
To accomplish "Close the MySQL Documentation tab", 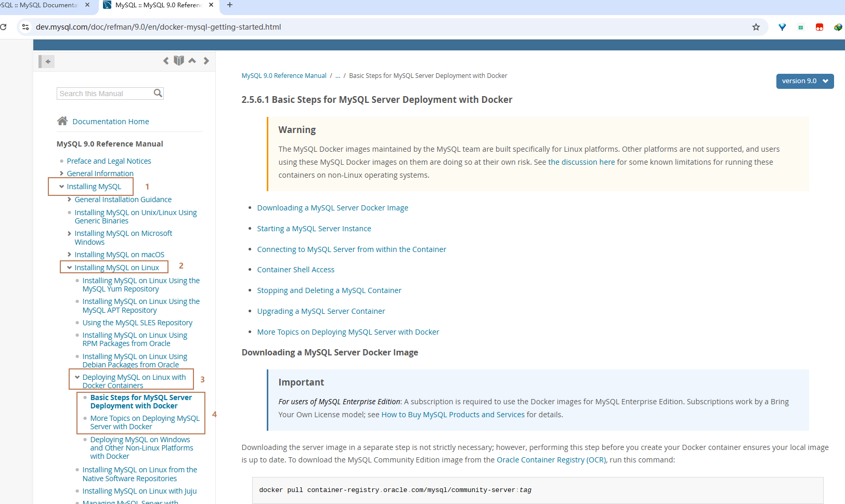I will point(87,5).
